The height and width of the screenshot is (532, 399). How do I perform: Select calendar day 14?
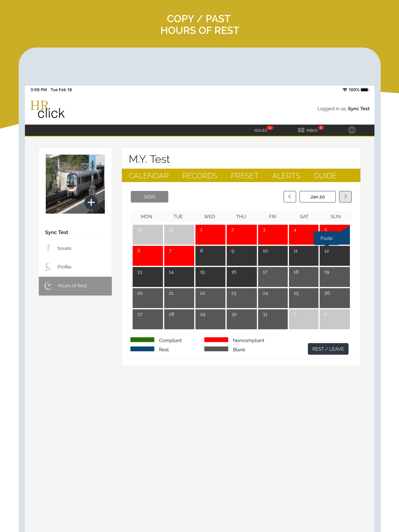(x=179, y=277)
